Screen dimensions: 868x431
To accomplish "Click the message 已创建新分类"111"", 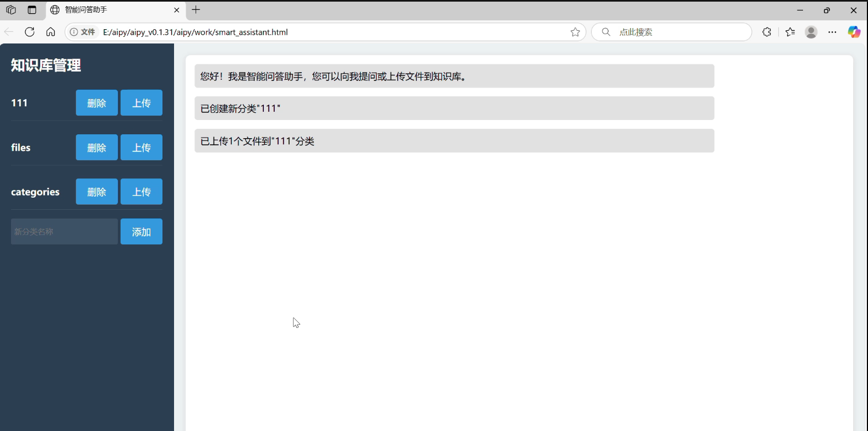I will point(454,108).
